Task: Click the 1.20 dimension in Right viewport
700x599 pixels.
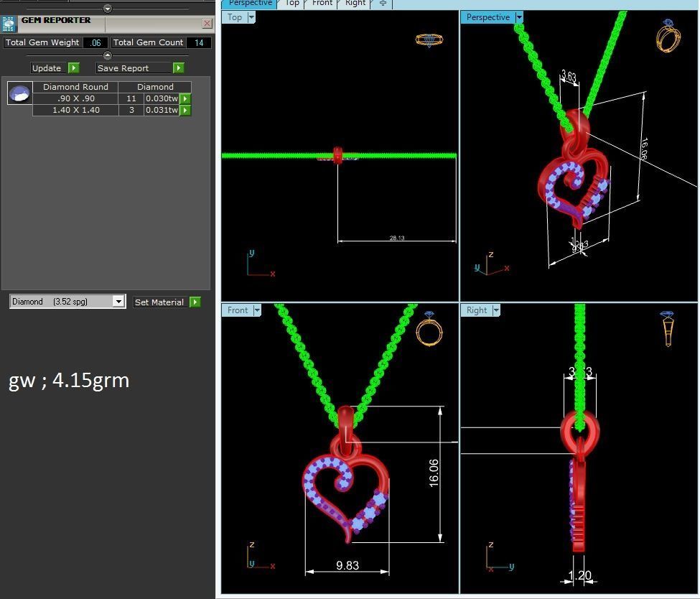Action: 579,575
